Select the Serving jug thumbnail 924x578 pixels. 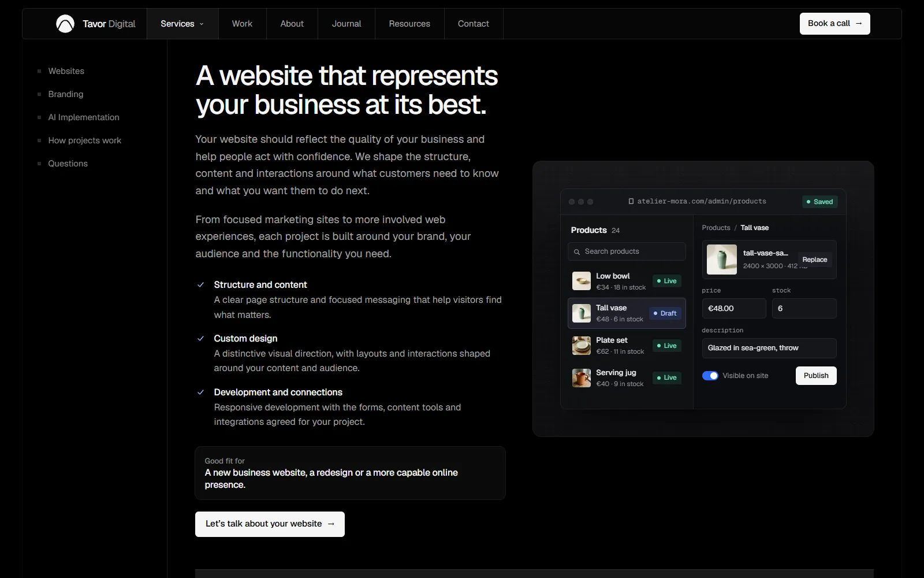coord(581,378)
